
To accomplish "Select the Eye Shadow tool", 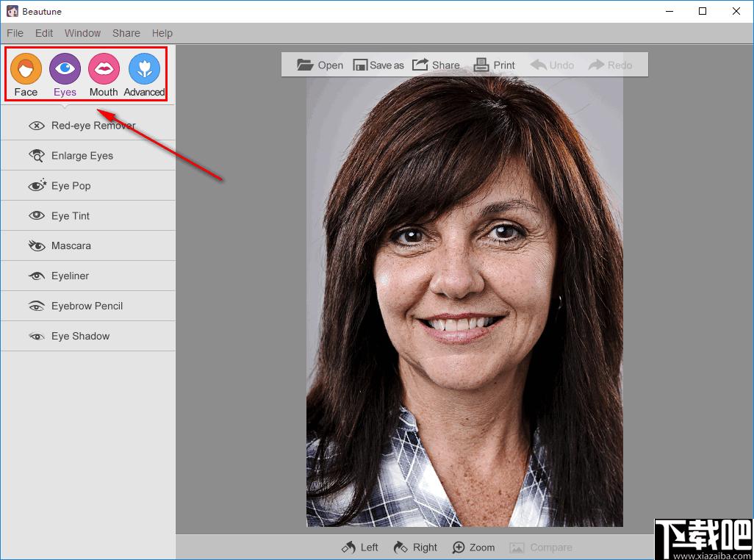I will tap(88, 336).
